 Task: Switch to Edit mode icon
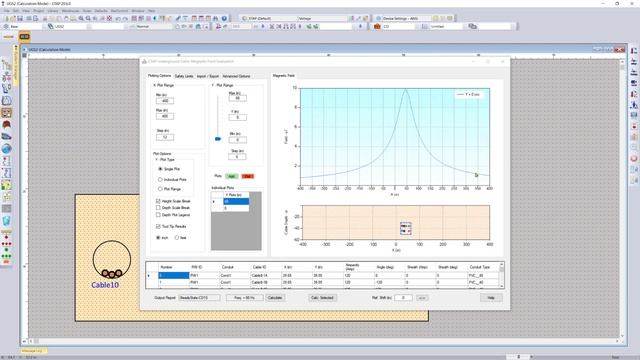pyautogui.click(x=9, y=37)
